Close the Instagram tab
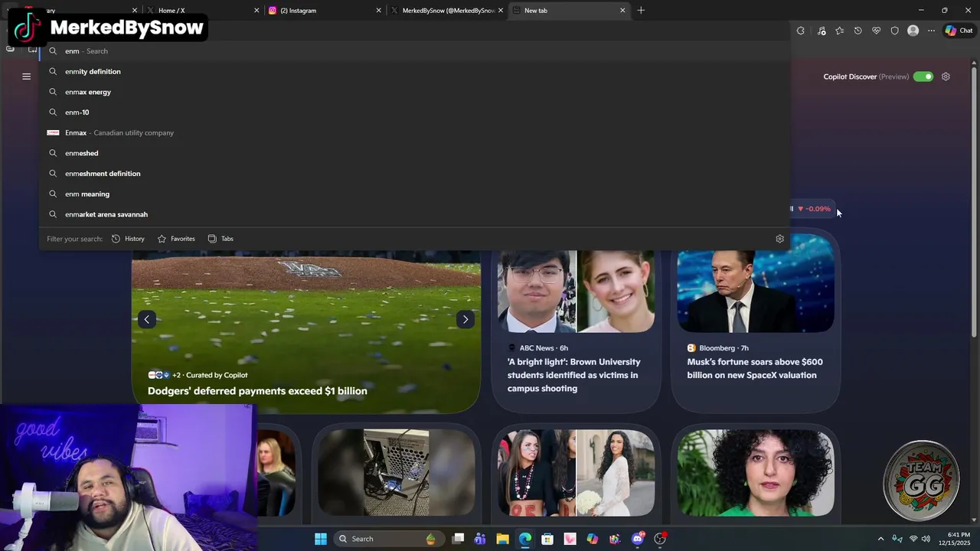The image size is (980, 551). 378,11
